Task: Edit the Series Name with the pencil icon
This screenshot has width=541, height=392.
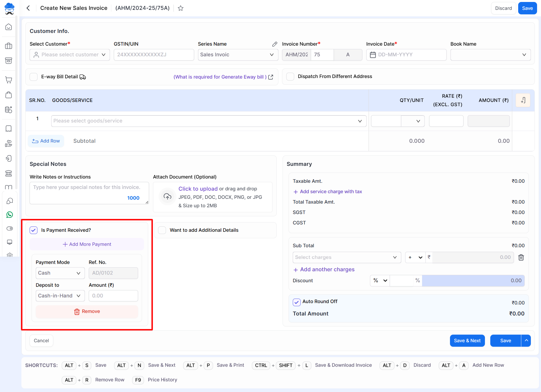Action: (x=275, y=44)
